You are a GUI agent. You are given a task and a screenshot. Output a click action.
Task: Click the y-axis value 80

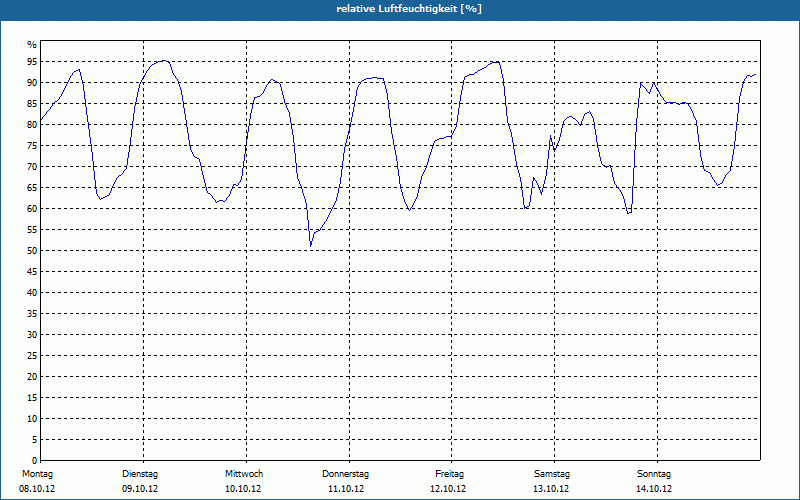click(x=32, y=124)
